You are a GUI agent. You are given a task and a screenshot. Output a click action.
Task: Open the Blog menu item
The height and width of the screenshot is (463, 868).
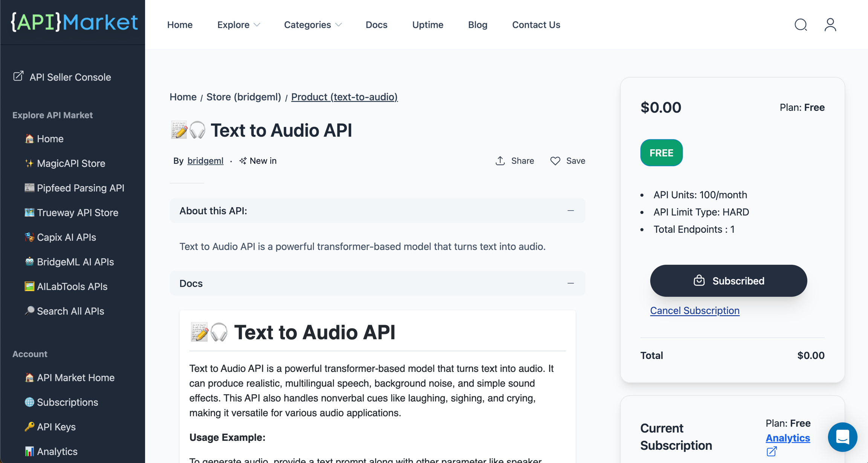pos(477,25)
